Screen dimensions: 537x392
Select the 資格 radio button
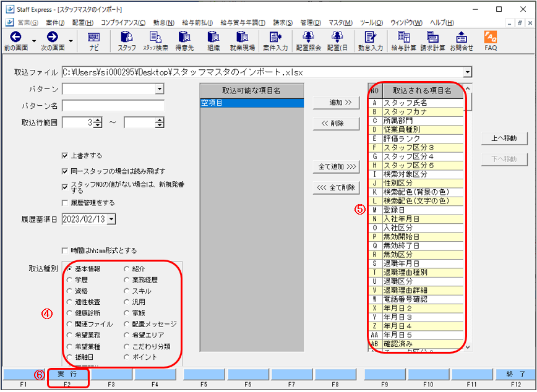[x=69, y=291]
